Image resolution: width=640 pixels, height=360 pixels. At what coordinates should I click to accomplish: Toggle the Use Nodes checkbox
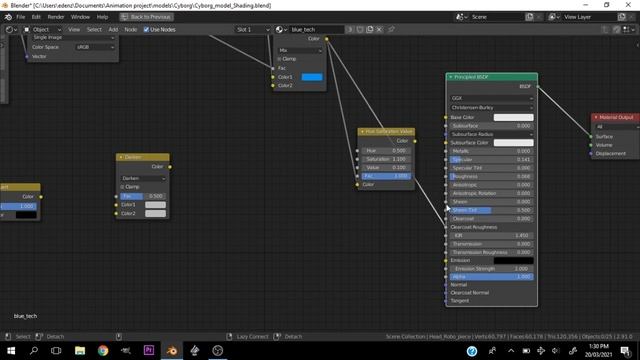(x=146, y=29)
